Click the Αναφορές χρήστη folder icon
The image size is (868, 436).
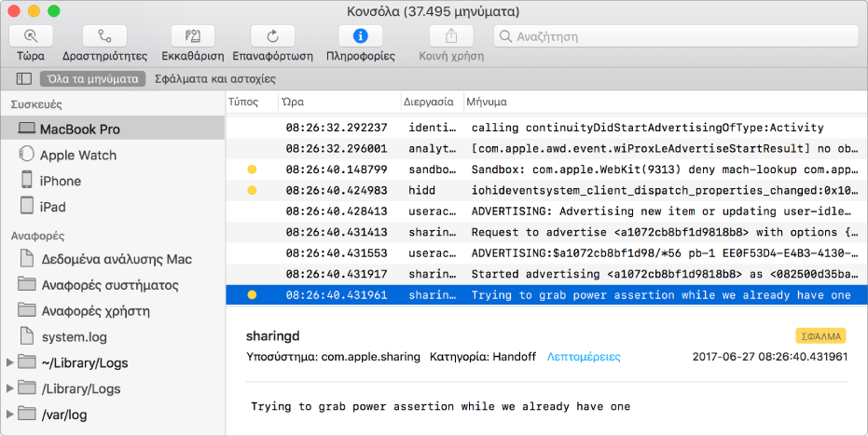(26, 309)
